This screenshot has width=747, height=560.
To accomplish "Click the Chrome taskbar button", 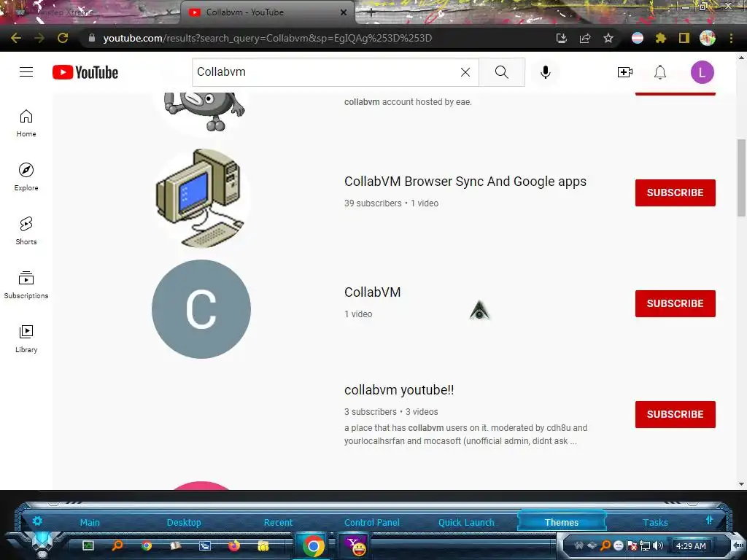I will tap(313, 545).
